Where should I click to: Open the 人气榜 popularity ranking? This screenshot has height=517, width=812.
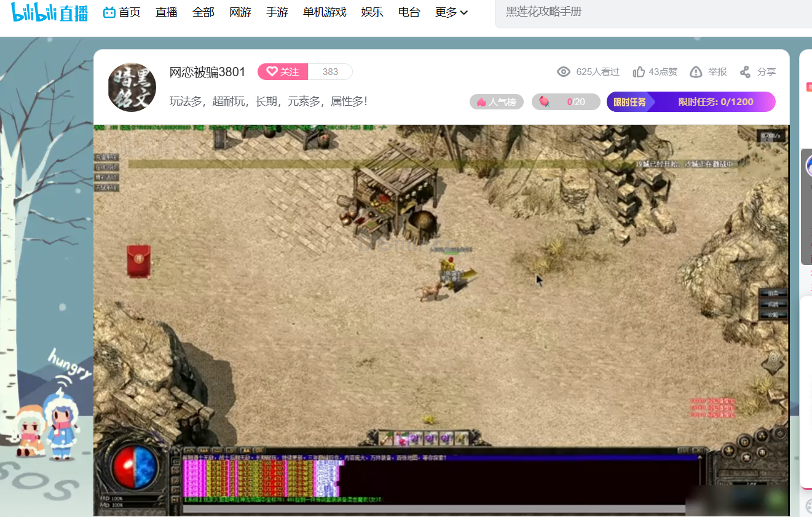[497, 102]
